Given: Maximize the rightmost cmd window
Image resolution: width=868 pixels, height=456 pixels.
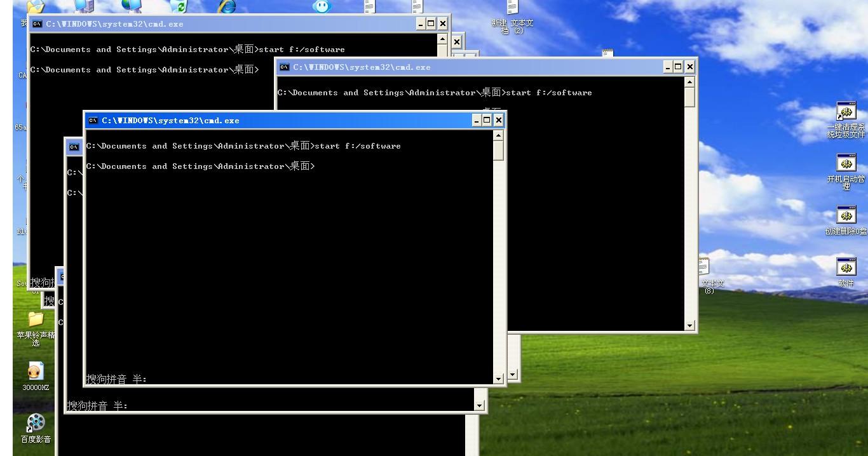Looking at the screenshot, I should pyautogui.click(x=679, y=67).
